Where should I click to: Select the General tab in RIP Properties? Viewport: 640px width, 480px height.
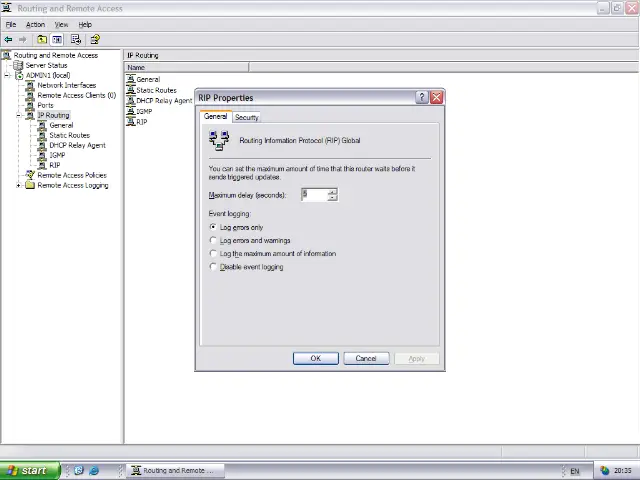click(x=216, y=116)
